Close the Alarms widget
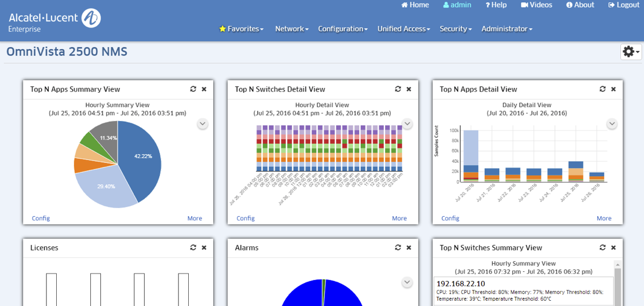This screenshot has width=644, height=306. point(409,247)
